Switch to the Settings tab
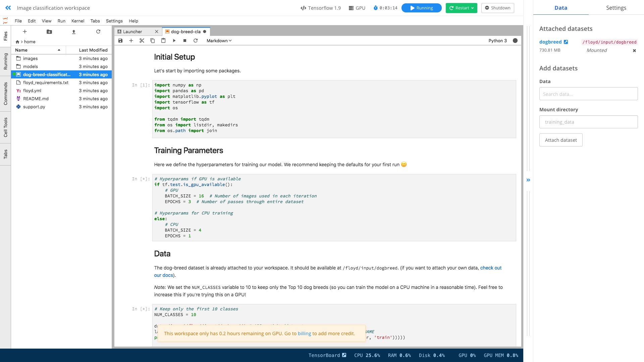The height and width of the screenshot is (362, 644). 616,8
